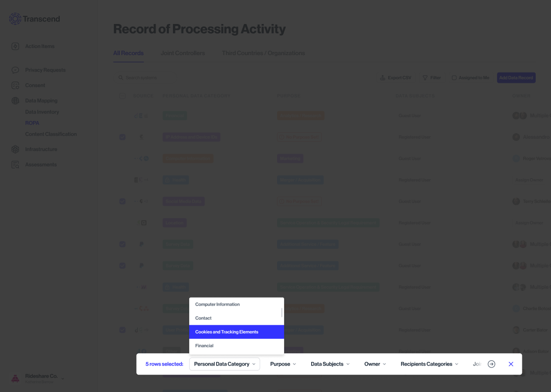Click the Export CSV button

[395, 78]
